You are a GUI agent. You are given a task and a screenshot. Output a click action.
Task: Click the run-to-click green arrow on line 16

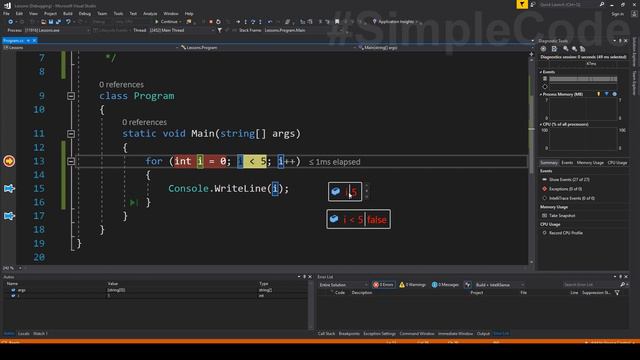click(133, 202)
